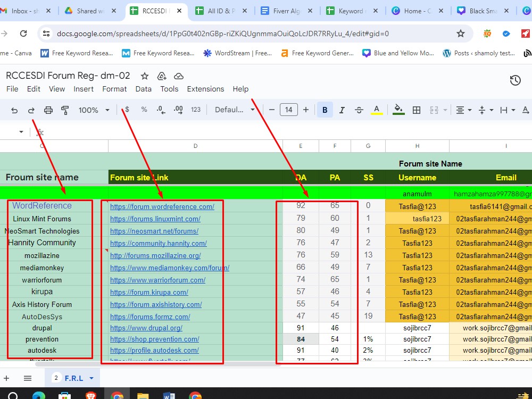Reload the browser page
This screenshot has width=532, height=399.
coord(23,33)
